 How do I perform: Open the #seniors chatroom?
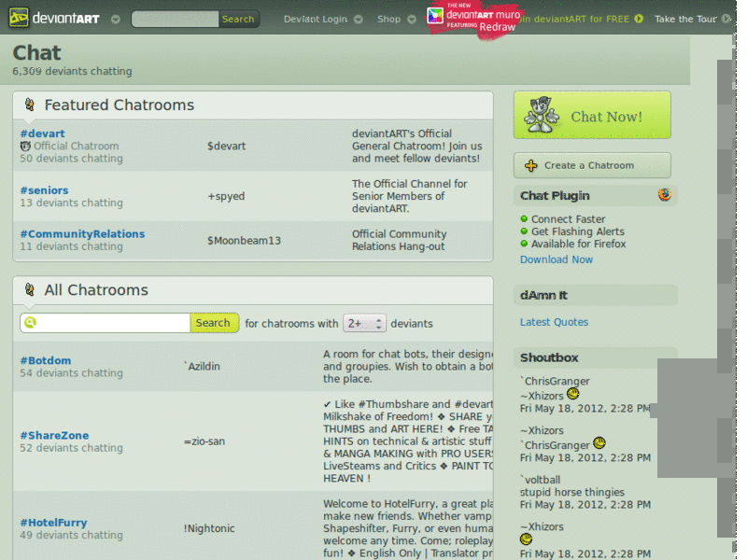[44, 190]
